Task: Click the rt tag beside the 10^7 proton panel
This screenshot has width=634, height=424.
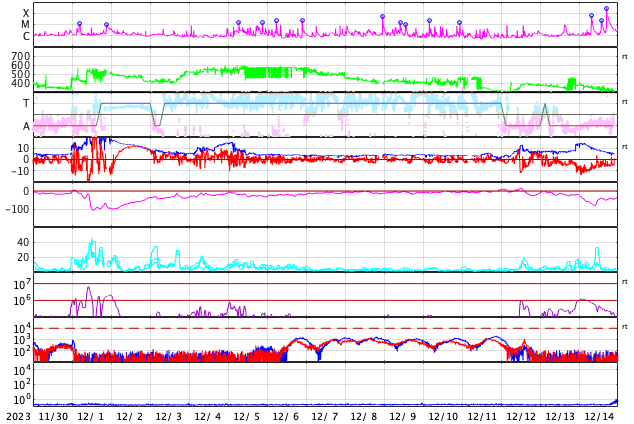Action: (625, 282)
